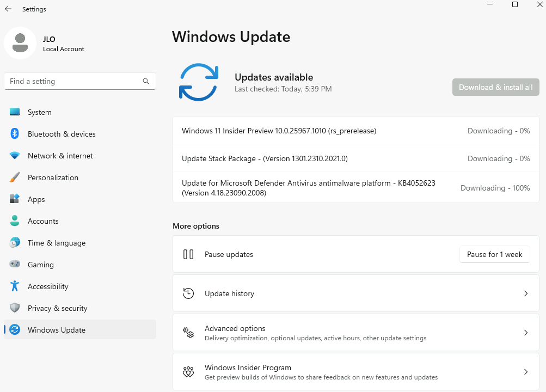546x392 pixels.
Task: Click 'Downloading - 100%' status text
Action: point(495,188)
